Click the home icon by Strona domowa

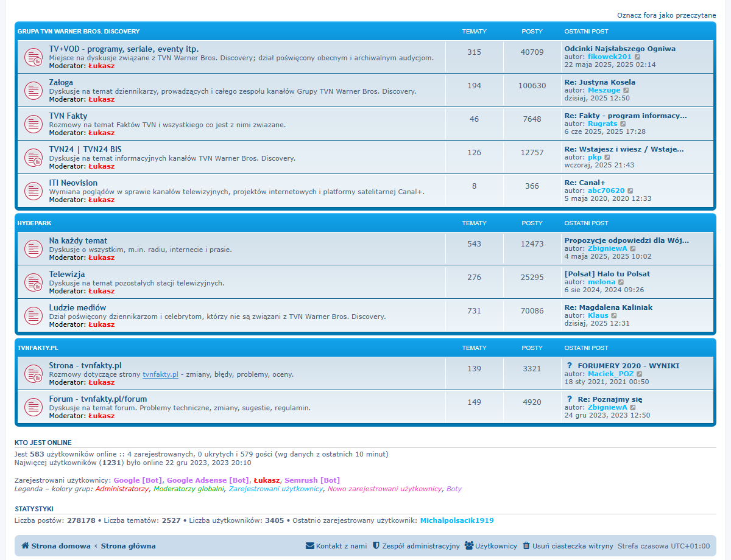point(25,546)
